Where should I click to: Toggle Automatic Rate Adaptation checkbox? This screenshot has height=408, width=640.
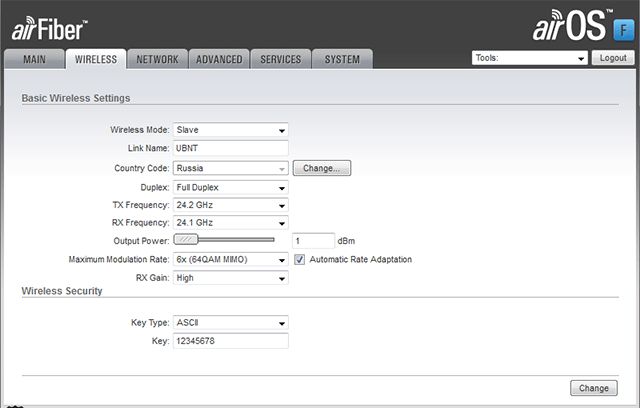pos(300,259)
